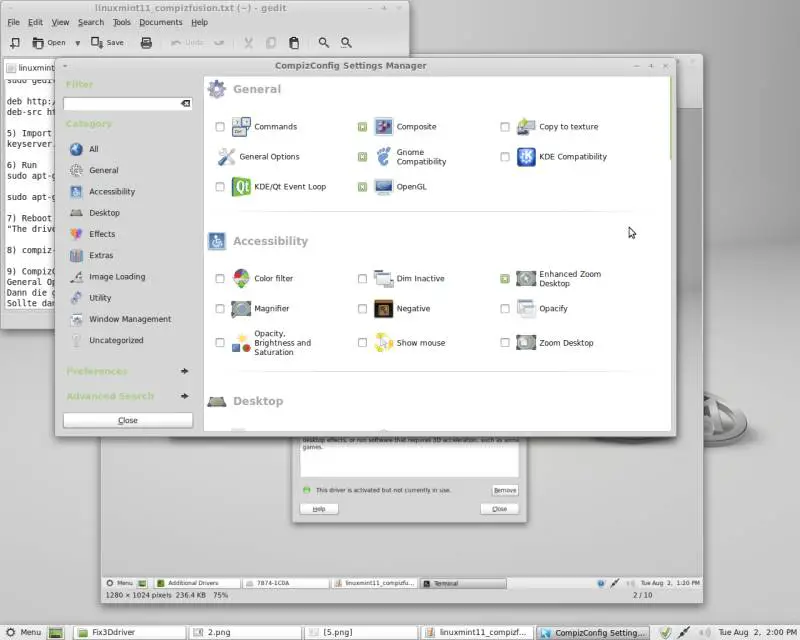Open the Show mouse plugin icon

tap(384, 343)
